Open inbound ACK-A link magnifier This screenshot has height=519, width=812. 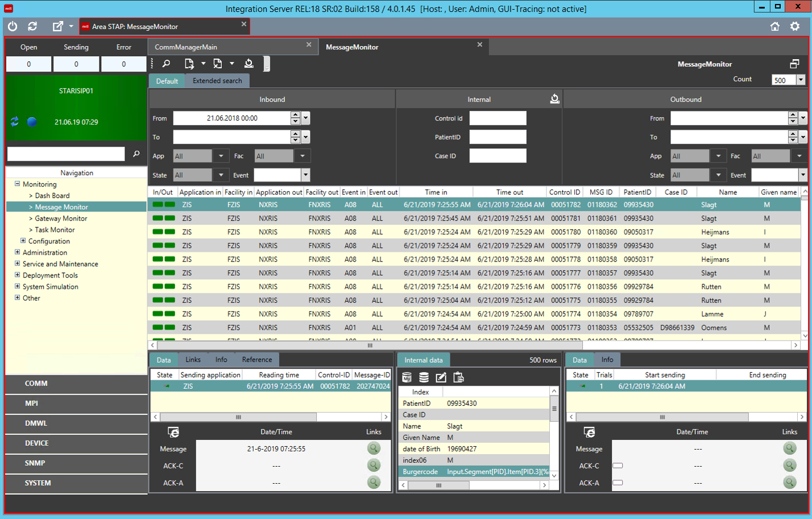point(374,483)
